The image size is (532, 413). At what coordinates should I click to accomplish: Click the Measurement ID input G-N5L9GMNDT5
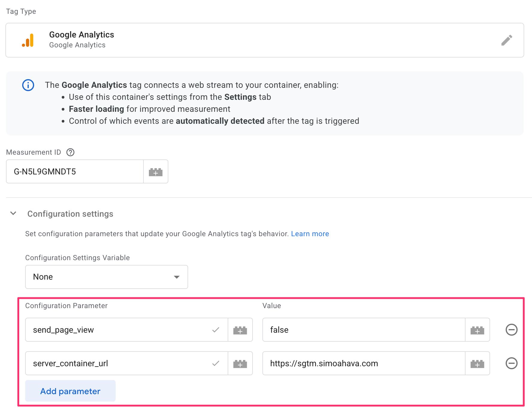(x=75, y=172)
